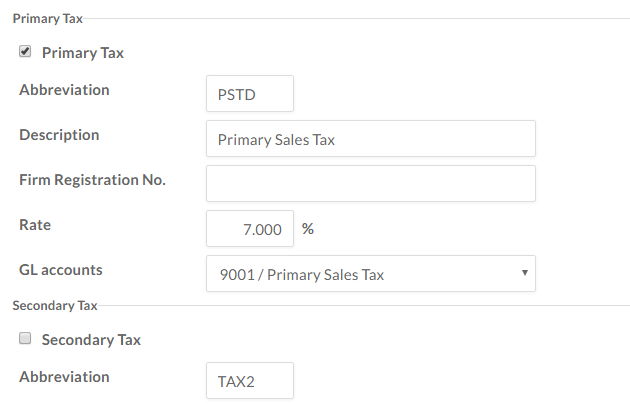630x404 pixels.
Task: Click the Firm Registration No. label
Action: click(x=92, y=180)
